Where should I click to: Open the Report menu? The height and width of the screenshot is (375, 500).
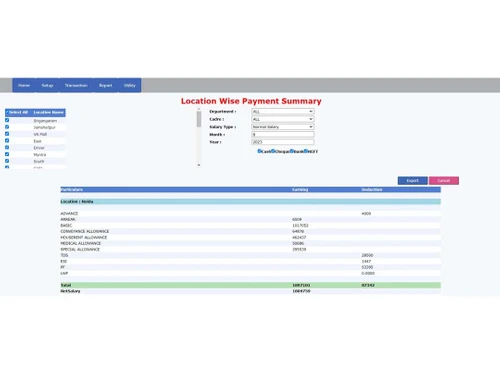click(x=105, y=85)
